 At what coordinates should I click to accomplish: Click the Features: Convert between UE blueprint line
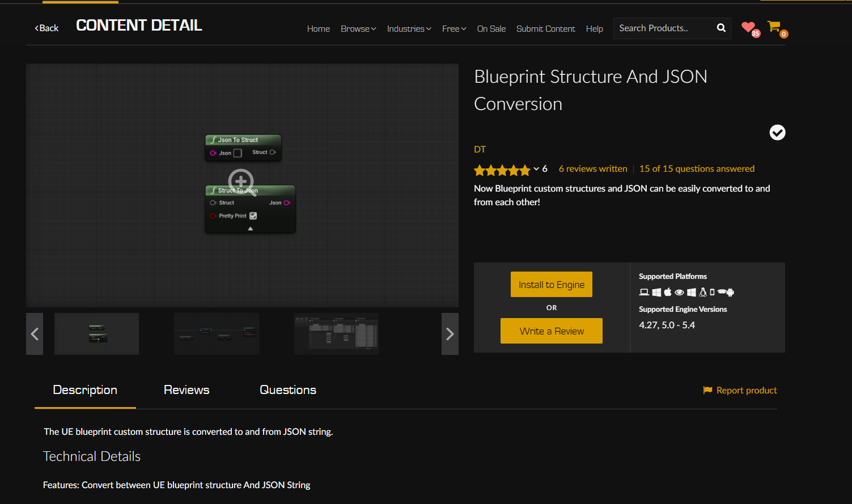coord(177,485)
